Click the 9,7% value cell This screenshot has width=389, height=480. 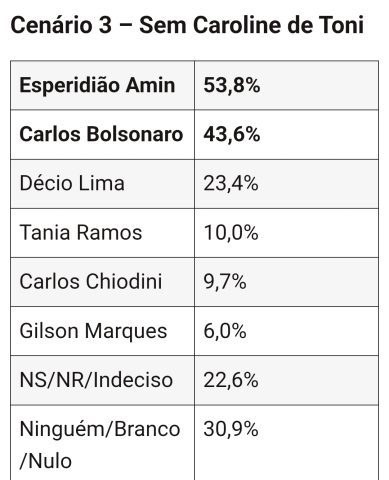(x=287, y=282)
